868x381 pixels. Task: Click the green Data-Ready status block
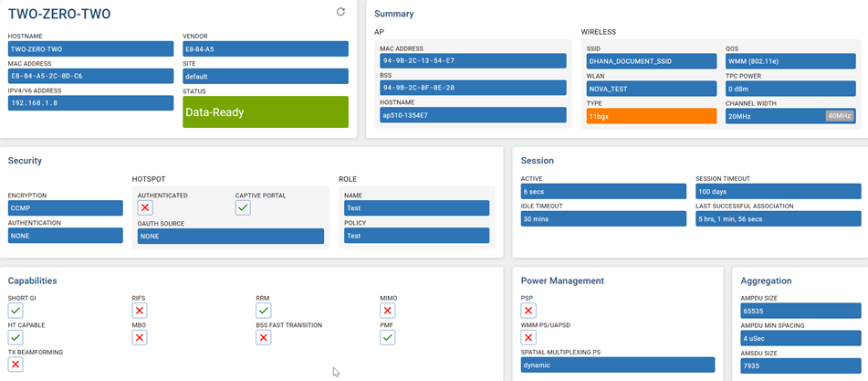pyautogui.click(x=266, y=112)
